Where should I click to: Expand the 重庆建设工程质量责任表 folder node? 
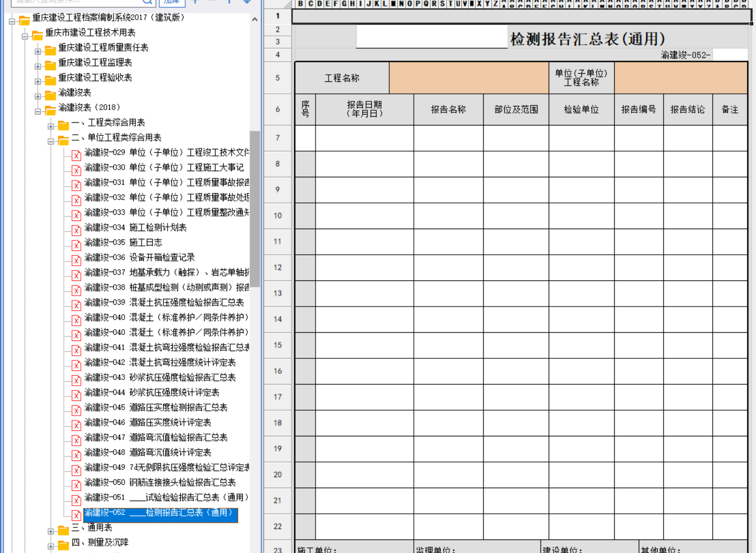click(38, 51)
